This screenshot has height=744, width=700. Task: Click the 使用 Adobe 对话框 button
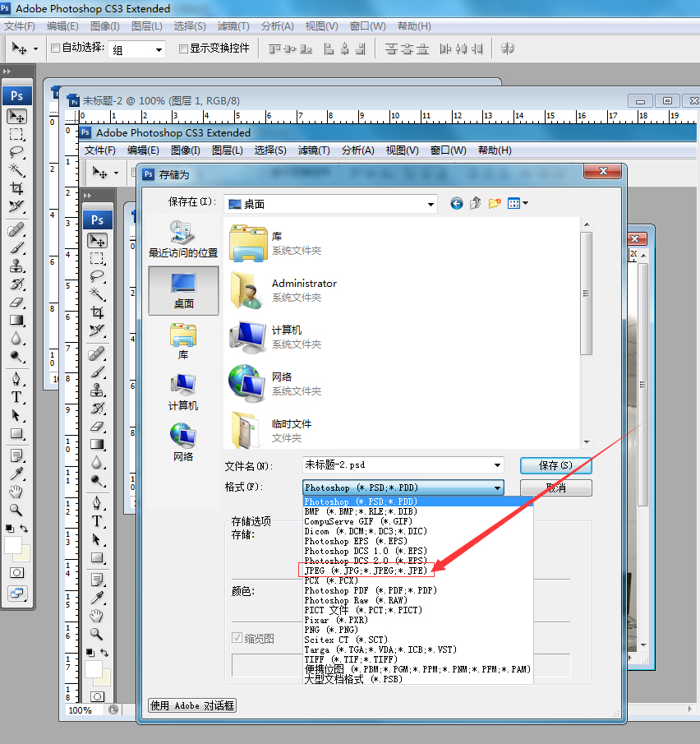tap(192, 705)
